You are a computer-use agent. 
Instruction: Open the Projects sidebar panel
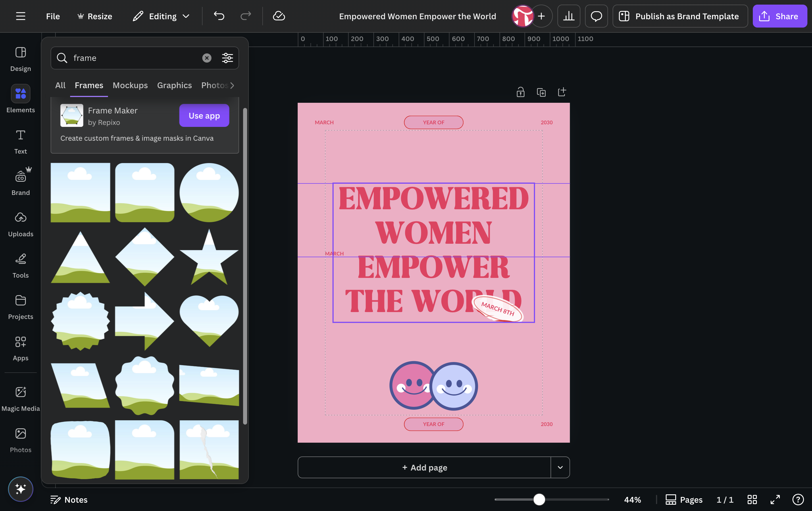(x=21, y=307)
